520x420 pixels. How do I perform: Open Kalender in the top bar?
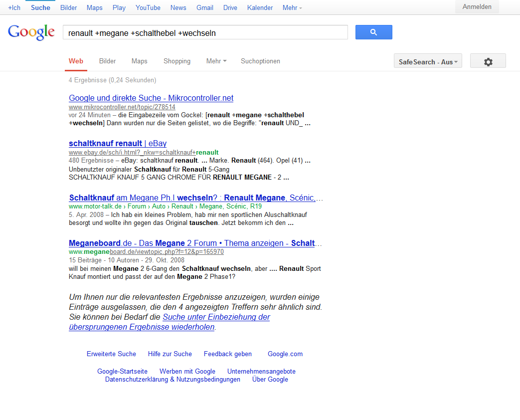[260, 7]
